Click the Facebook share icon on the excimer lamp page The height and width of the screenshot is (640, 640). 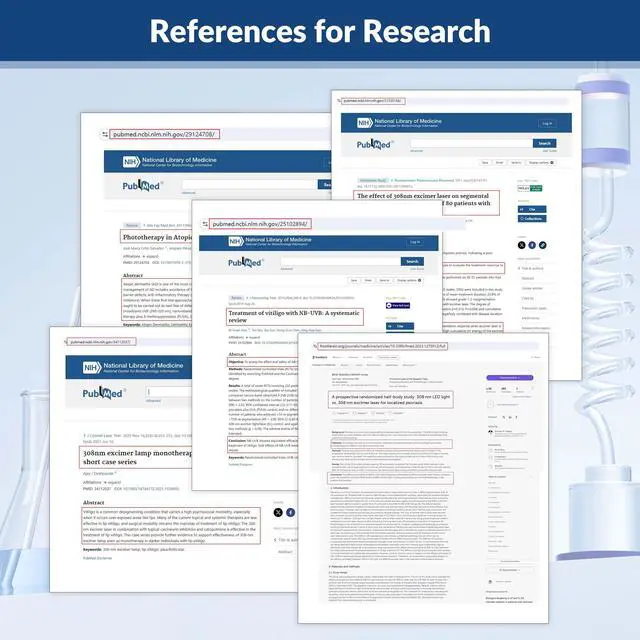(x=289, y=512)
